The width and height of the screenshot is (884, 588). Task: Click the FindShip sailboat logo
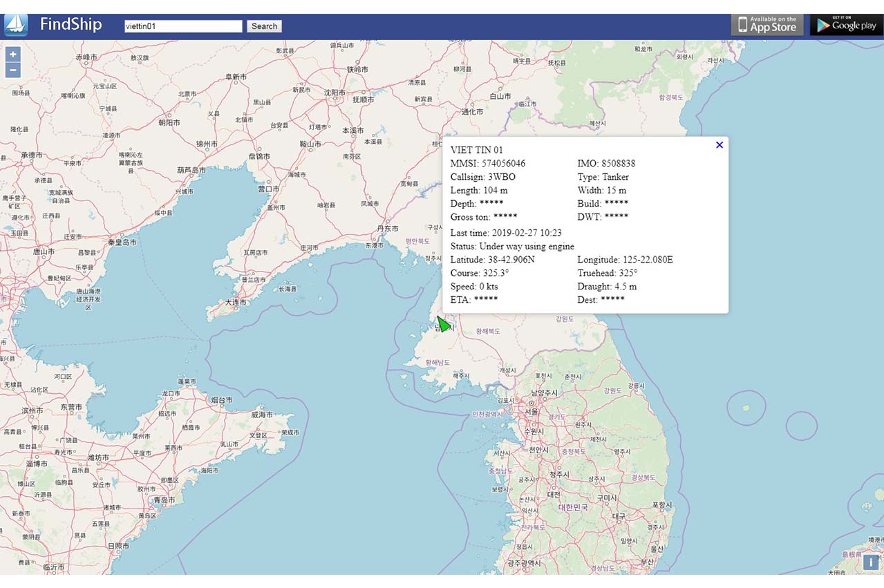[x=16, y=25]
